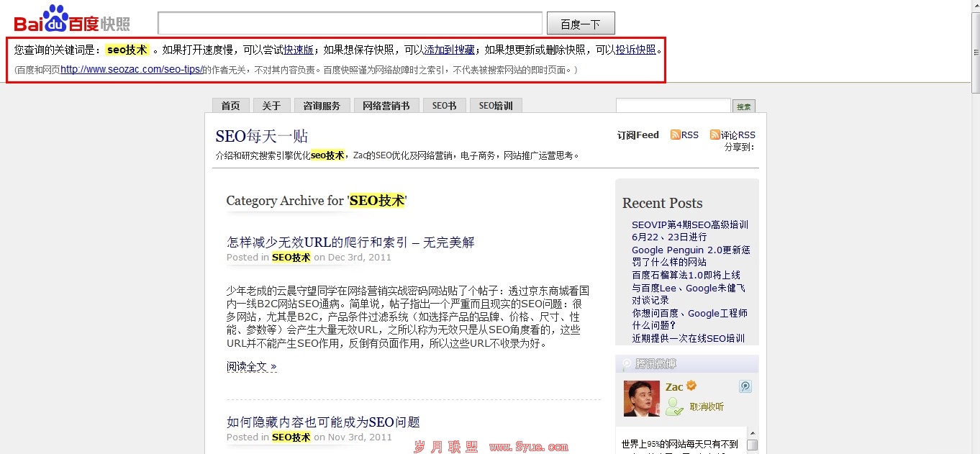Open Zac's profile photo
Viewport: 980px width, 454px height.
click(x=642, y=399)
